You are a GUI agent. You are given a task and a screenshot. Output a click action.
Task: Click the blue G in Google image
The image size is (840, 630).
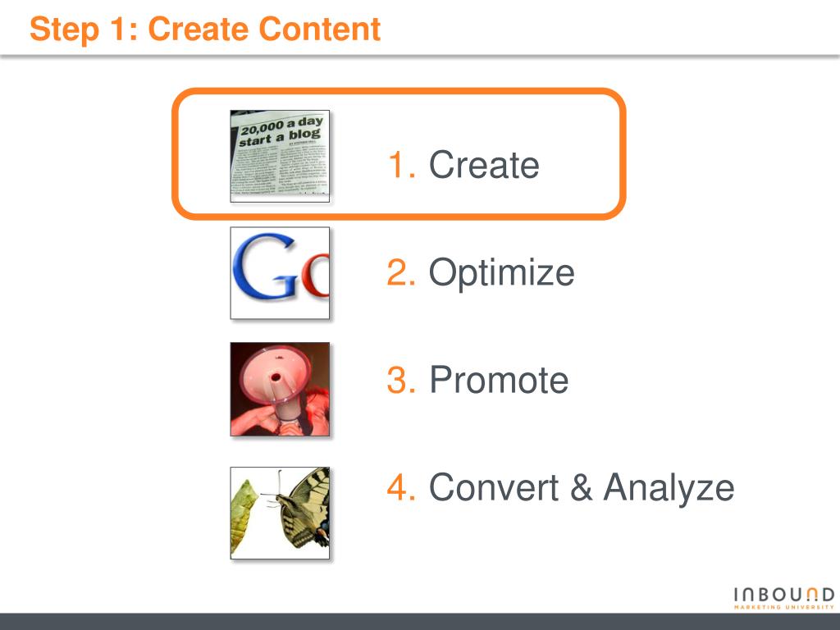(265, 267)
